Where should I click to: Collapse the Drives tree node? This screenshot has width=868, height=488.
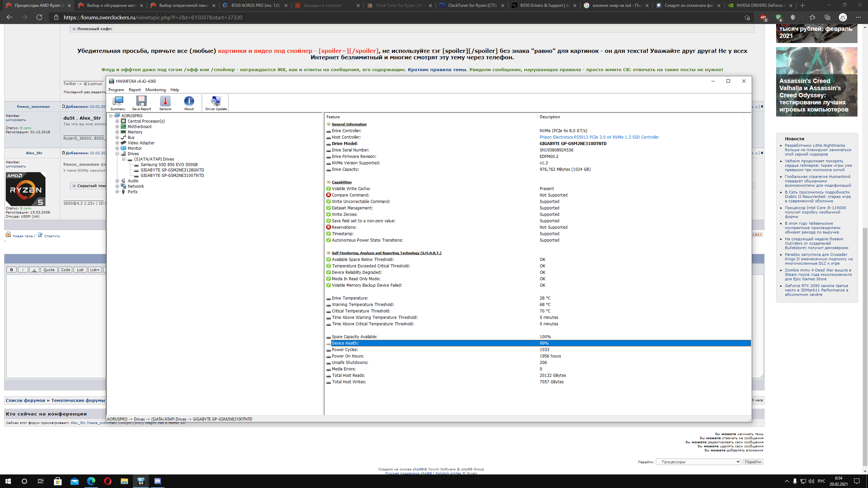(x=117, y=154)
